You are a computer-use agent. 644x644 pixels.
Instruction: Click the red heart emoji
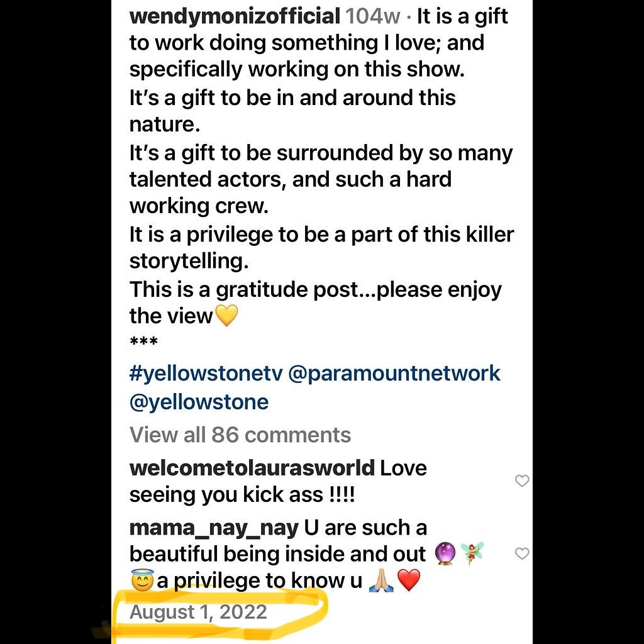[x=409, y=581]
